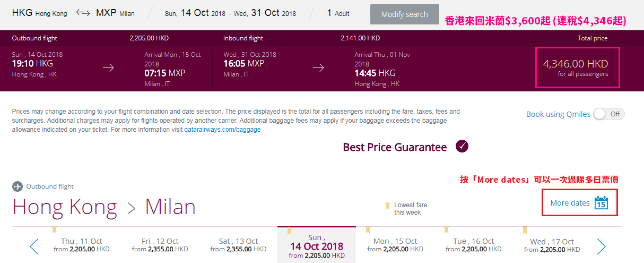
Task: Click the Book using Qmiles label link
Action: pos(558,114)
